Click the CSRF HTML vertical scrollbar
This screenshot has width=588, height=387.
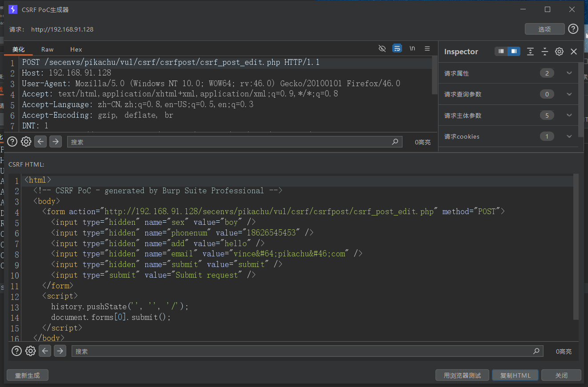click(576, 247)
